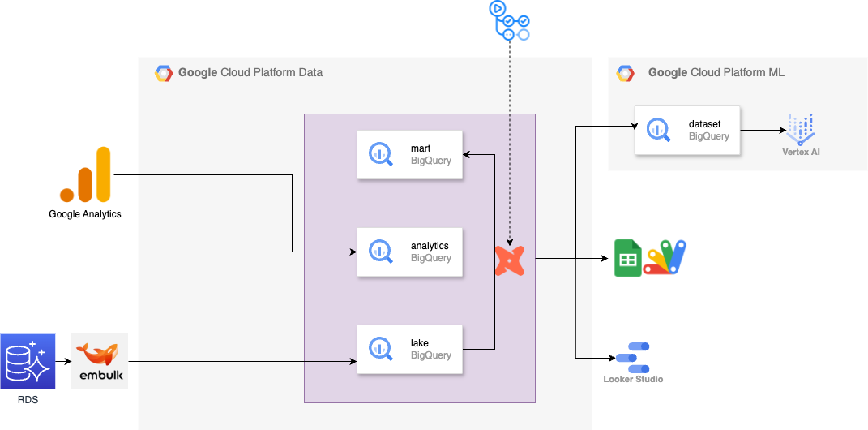Click Google Cloud logo beside Platform ML
Screen dimensions: 868x430
click(x=626, y=73)
